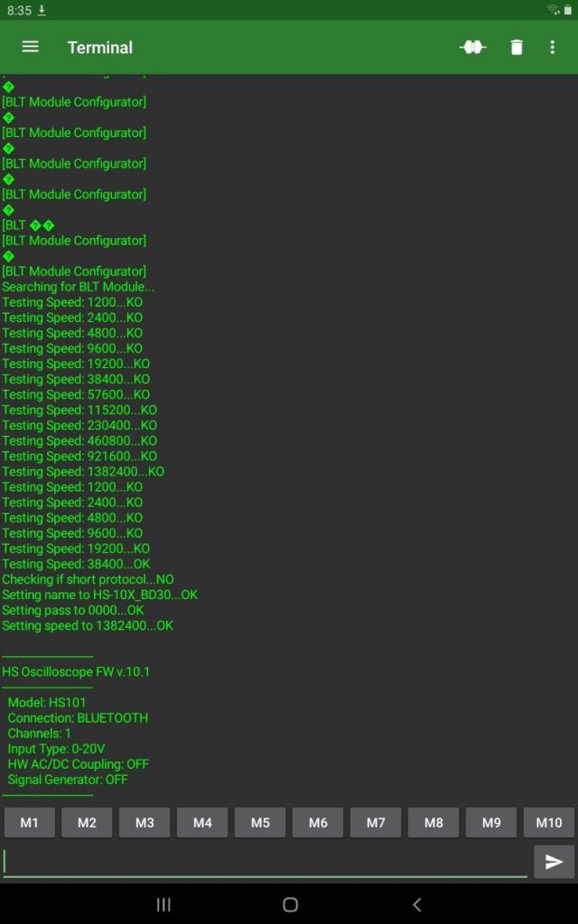Tap the download indicator in status bar
578x924 pixels.
(x=42, y=11)
